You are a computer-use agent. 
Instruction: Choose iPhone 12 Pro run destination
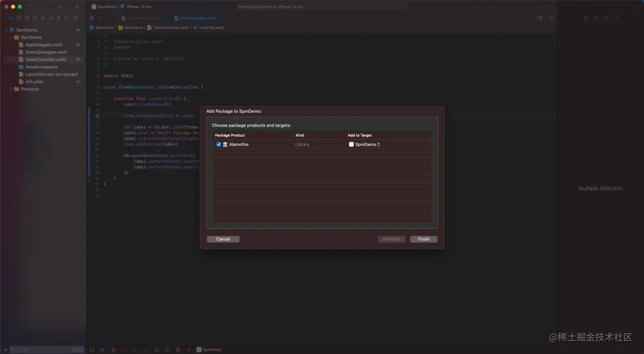point(136,7)
